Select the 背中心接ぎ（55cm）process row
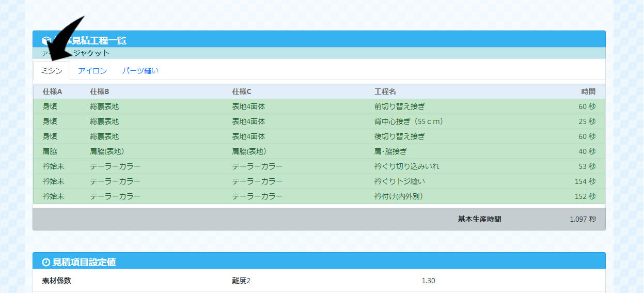This screenshot has height=293, width=644. coord(409,121)
